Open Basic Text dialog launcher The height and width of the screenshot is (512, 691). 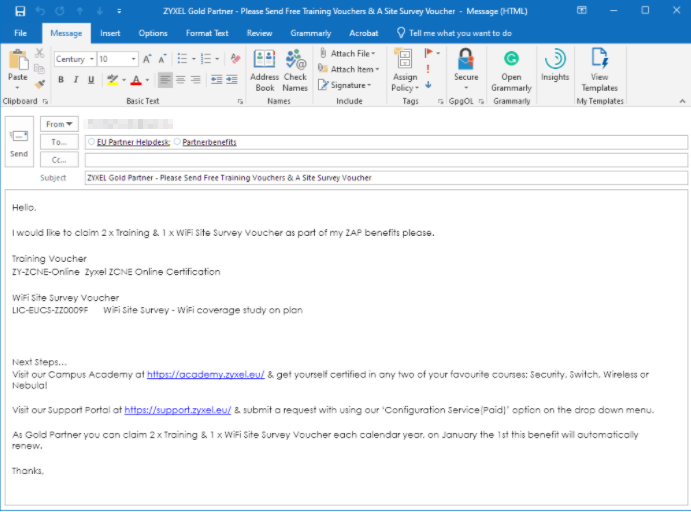pyautogui.click(x=240, y=101)
